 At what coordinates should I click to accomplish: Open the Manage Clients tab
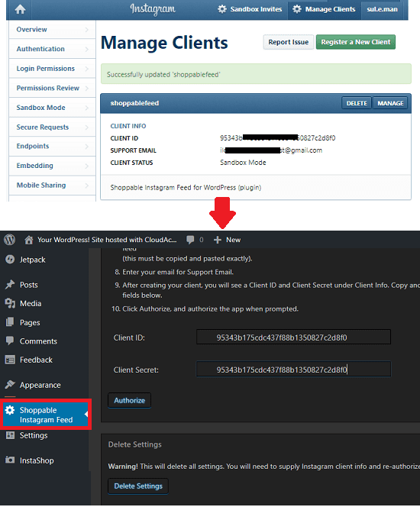pyautogui.click(x=325, y=9)
